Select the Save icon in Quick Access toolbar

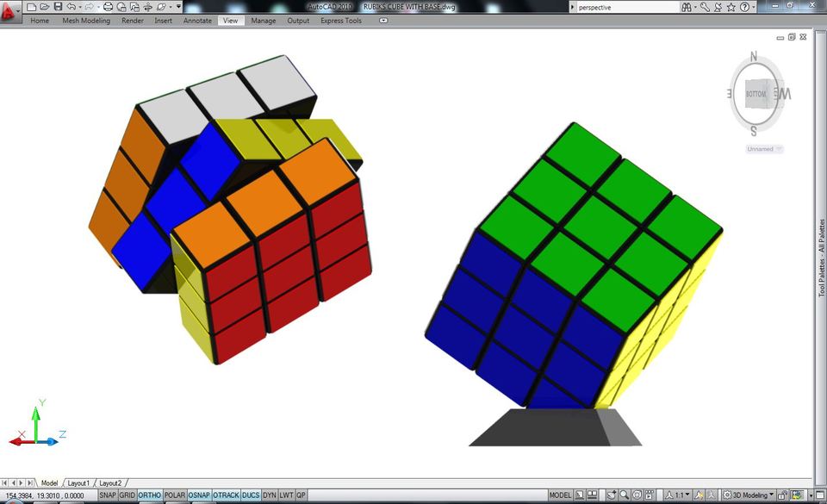point(59,7)
